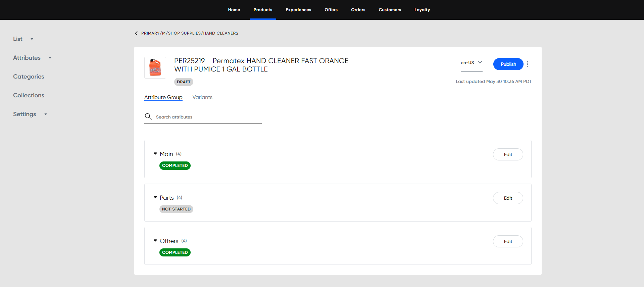Viewport: 644px width, 287px height.
Task: Select the Attribute Group tab
Action: 163,97
